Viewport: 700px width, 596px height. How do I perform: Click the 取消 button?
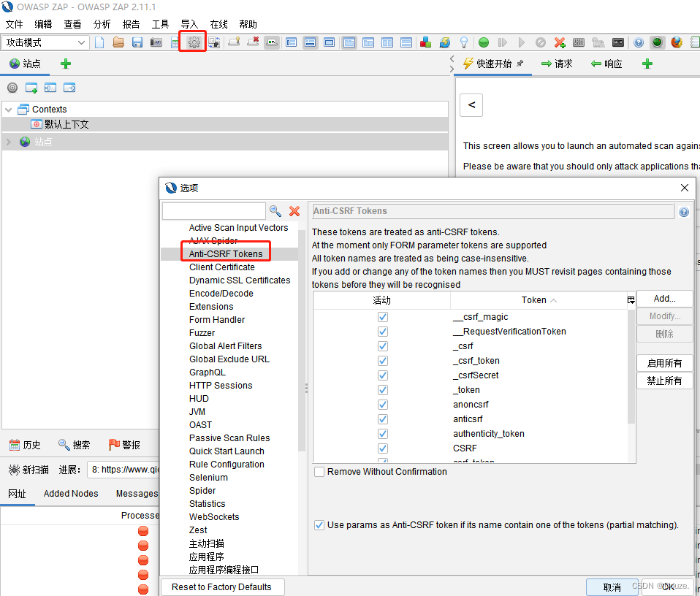pyautogui.click(x=612, y=587)
